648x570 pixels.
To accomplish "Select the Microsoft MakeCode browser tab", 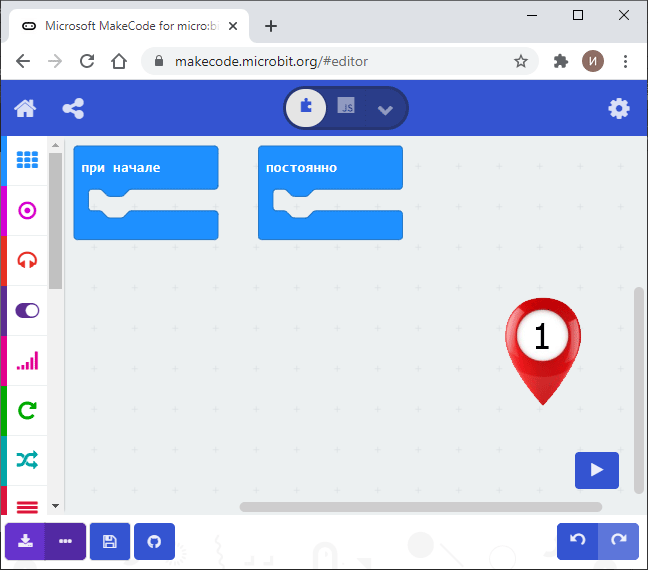I will tap(129, 26).
